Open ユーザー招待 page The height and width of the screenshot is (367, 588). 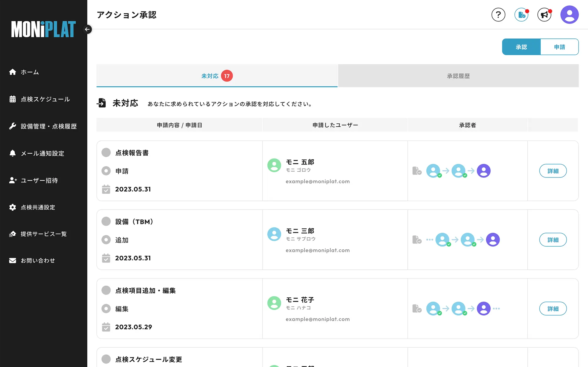tap(39, 180)
